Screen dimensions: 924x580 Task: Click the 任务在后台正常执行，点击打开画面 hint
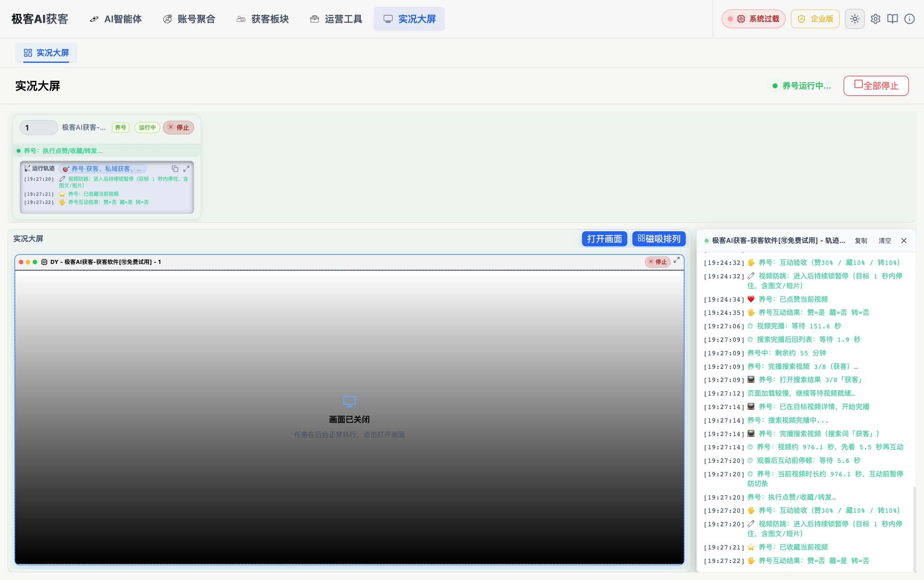[349, 435]
